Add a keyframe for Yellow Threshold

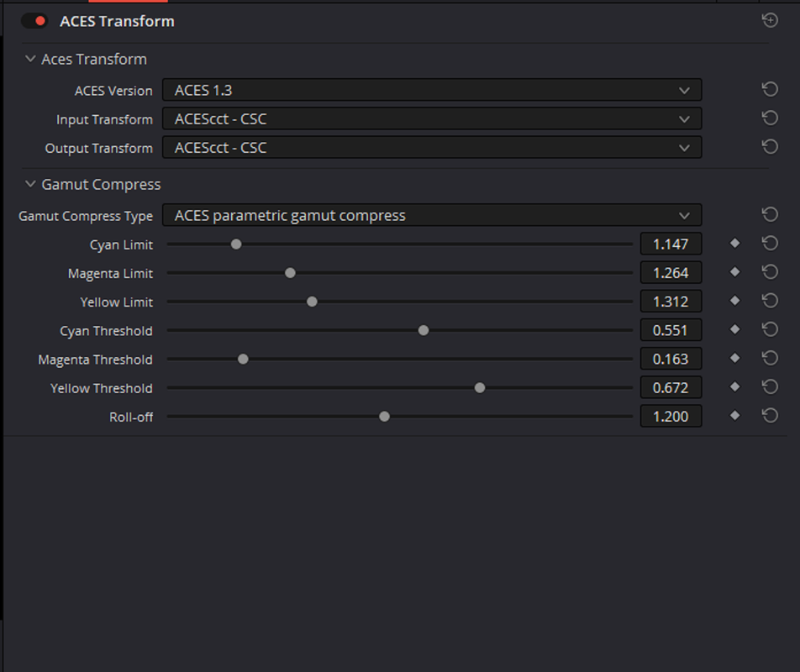[x=734, y=387]
